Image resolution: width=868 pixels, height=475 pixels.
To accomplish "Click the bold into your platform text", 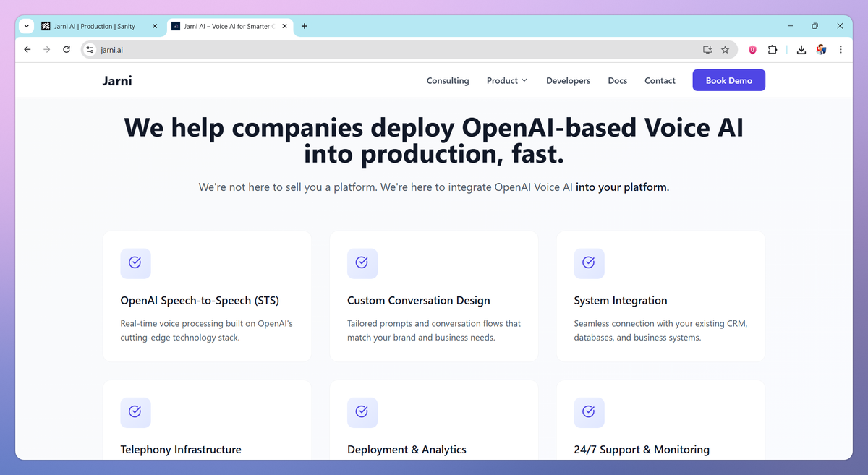I will [623, 187].
